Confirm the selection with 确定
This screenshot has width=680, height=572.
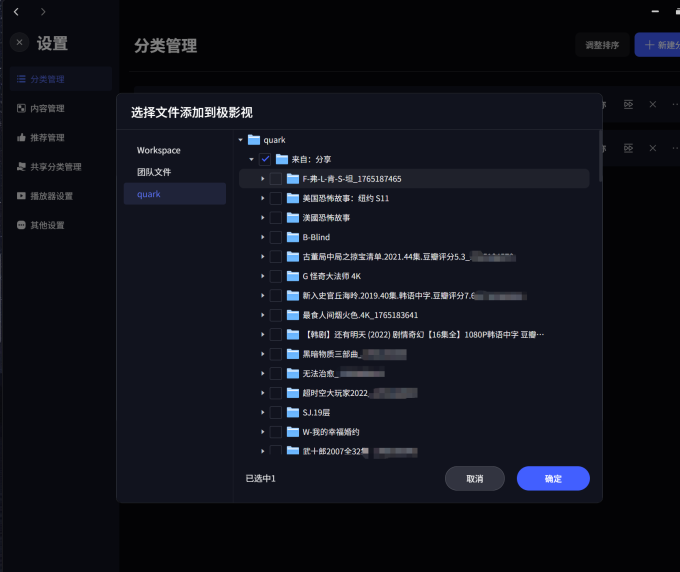(x=553, y=478)
